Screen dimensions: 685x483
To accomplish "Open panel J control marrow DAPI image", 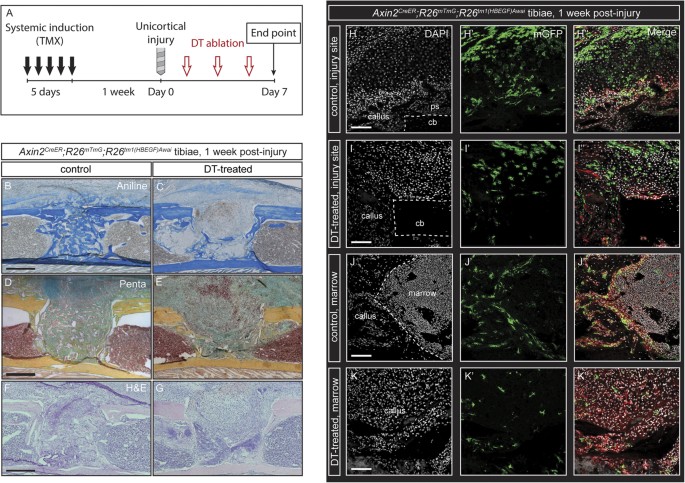I will [399, 307].
